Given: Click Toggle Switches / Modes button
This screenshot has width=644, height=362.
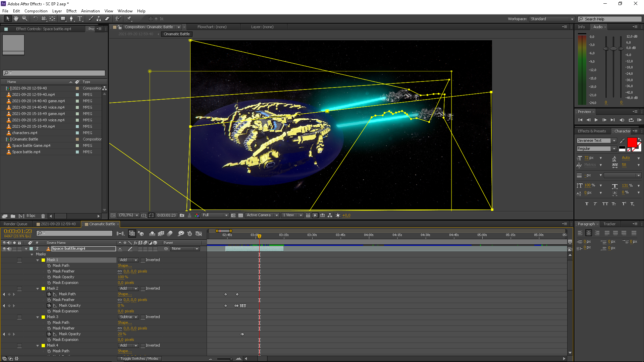Looking at the screenshot, I should [x=139, y=359].
